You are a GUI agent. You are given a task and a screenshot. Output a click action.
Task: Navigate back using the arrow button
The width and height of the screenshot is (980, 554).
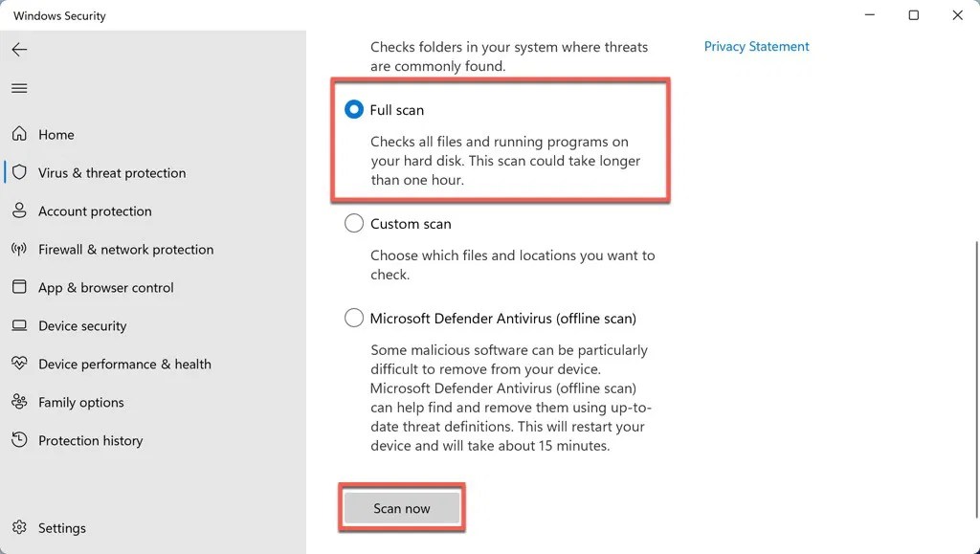coord(19,50)
